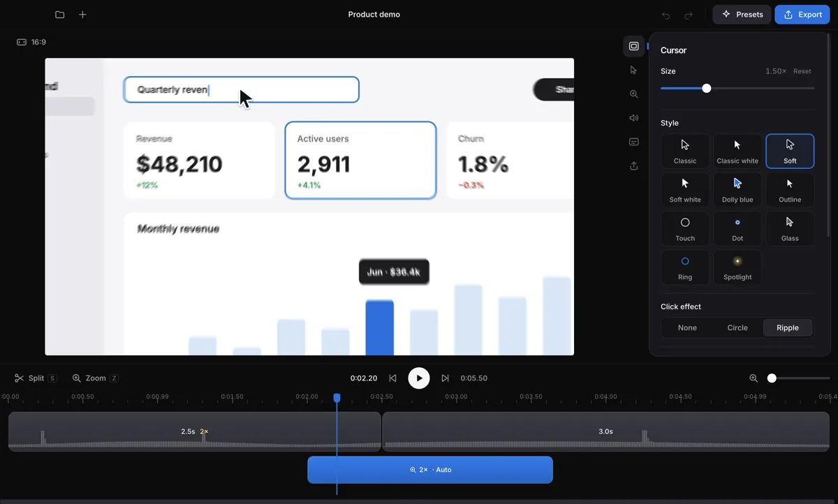Viewport: 838px width, 504px height.
Task: Split the clip at playhead
Action: pyautogui.click(x=36, y=378)
